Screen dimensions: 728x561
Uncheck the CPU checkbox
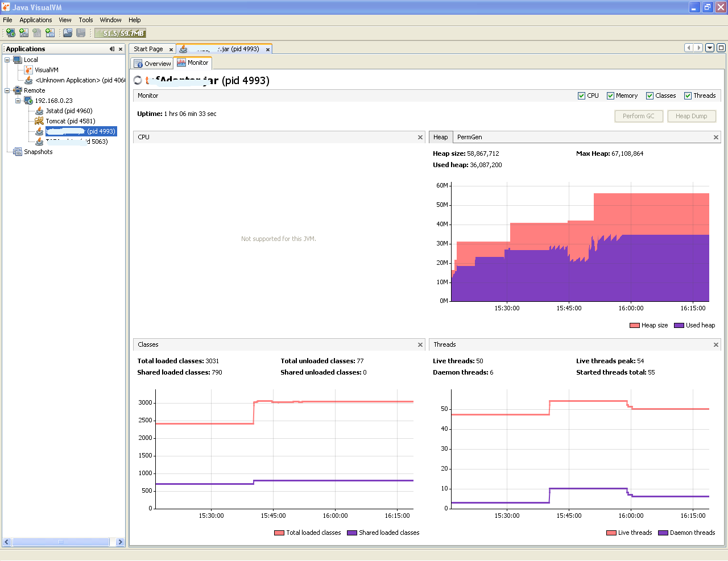click(x=581, y=95)
